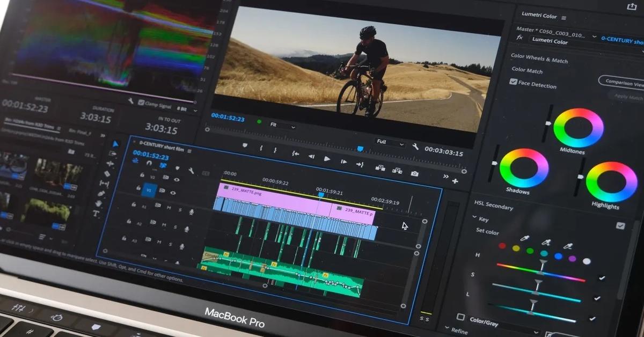Select 0-CENTURY short film timeline tab
Screen dimensions: 644x337
162,146
